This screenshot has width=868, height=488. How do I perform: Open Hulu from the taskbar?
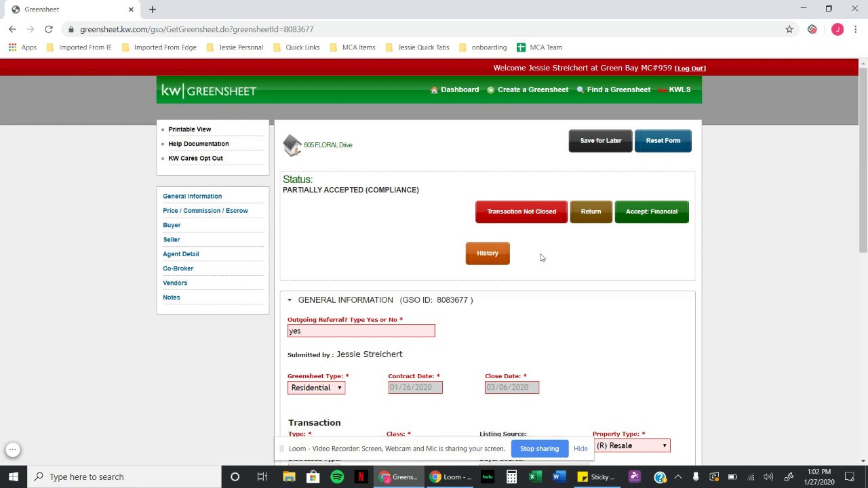pos(487,477)
